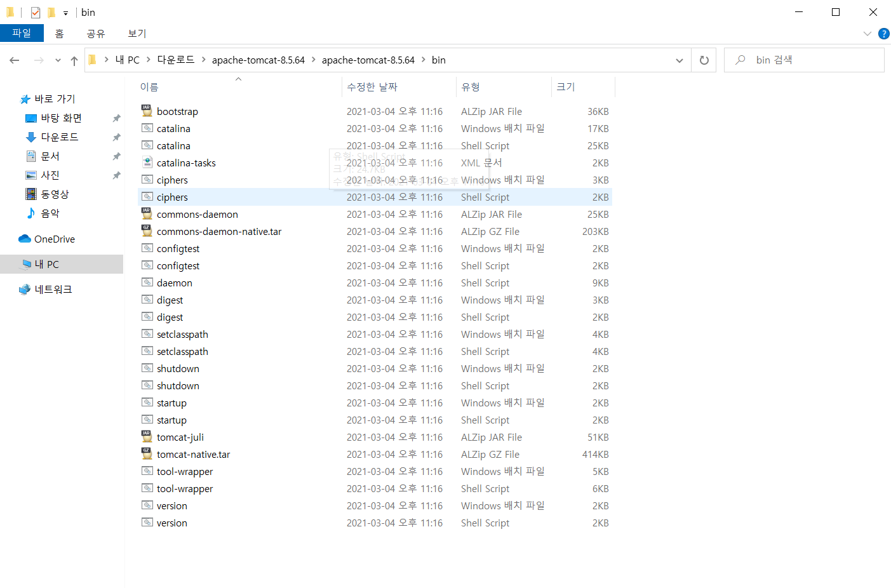Viewport: 891px width, 588px height.
Task: Click the Up one level arrow
Action: (74, 60)
